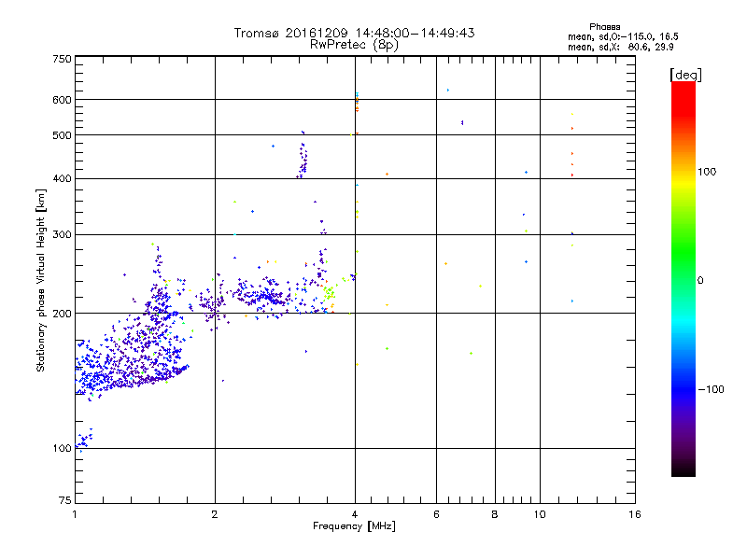The height and width of the screenshot is (560, 747).
Task: Click the 'Stationary phase Virtual Height [km]' y-axis label
Action: point(40,281)
